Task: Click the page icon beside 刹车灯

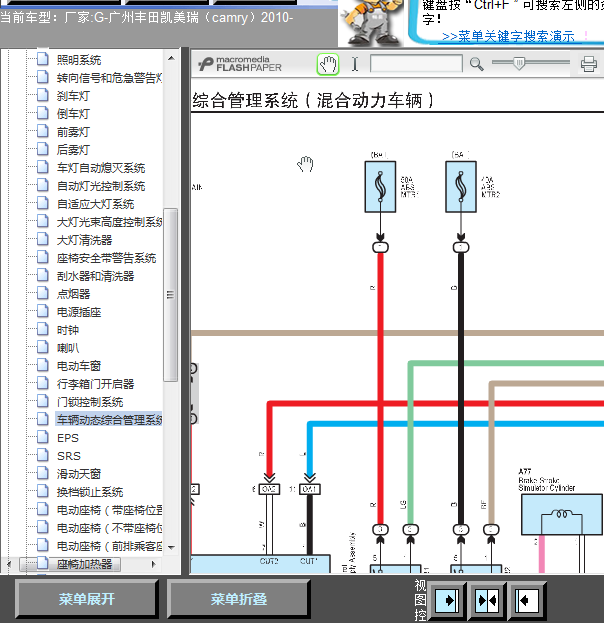Action: pyautogui.click(x=43, y=95)
